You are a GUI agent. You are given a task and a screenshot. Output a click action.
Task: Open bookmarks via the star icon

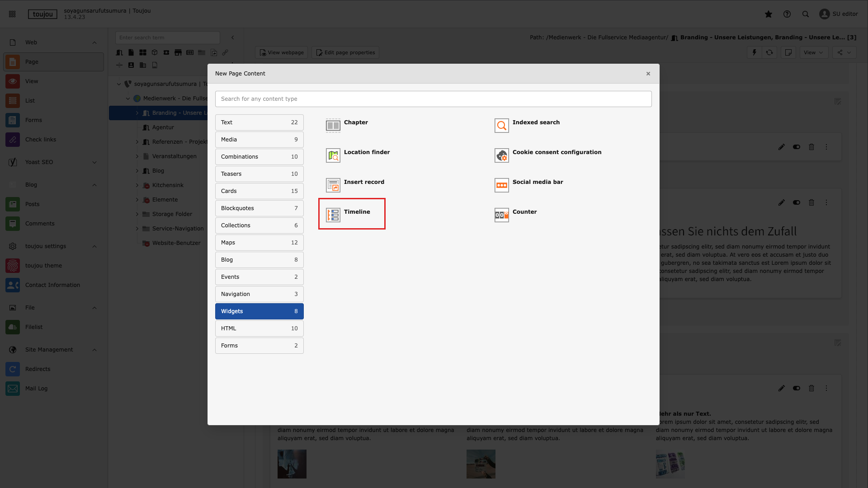[x=769, y=14]
